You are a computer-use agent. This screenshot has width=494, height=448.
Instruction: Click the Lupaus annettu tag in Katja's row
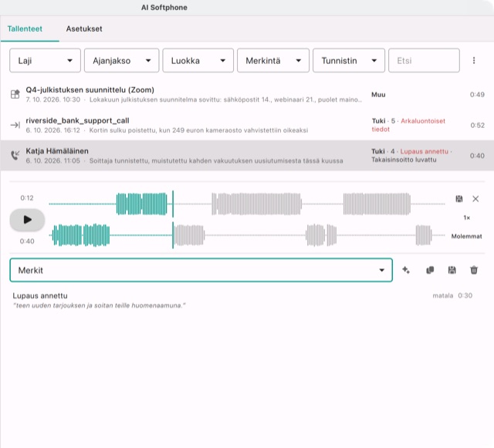424,151
